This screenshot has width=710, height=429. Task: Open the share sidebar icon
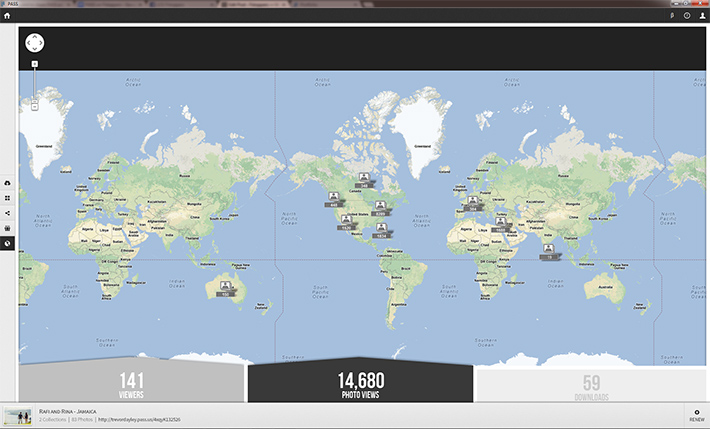coord(7,213)
